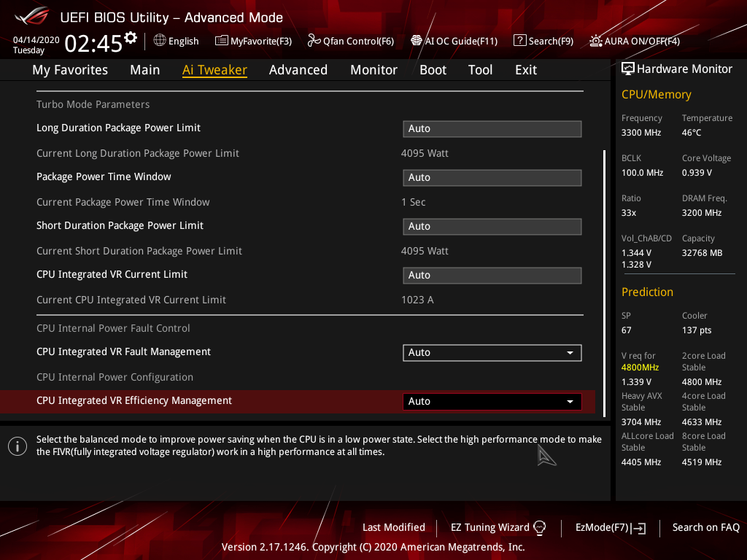Click Last Modified button
The height and width of the screenshot is (560, 747).
pyautogui.click(x=393, y=527)
